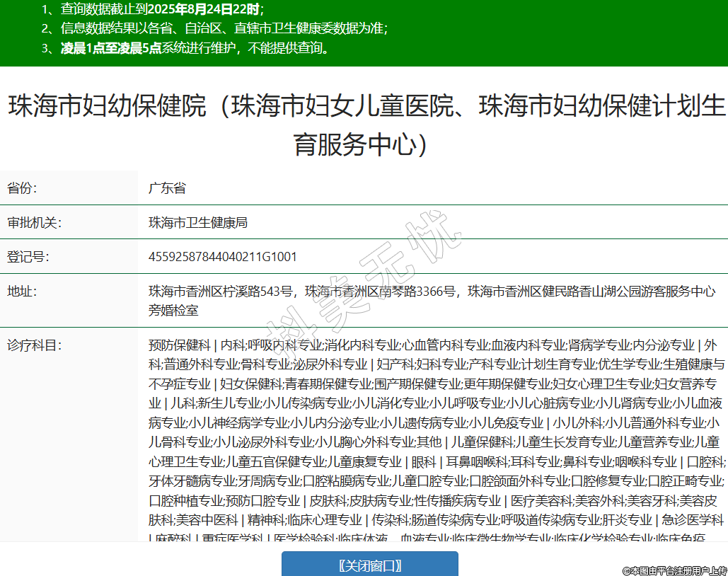Click 预防保健科 in the department list
Image resolution: width=728 pixels, height=576 pixels.
click(x=179, y=345)
